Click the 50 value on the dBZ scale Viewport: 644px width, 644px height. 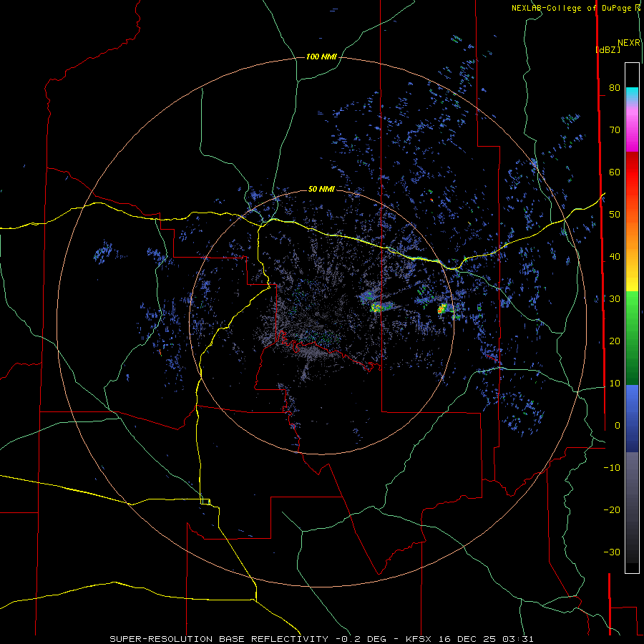coord(615,215)
